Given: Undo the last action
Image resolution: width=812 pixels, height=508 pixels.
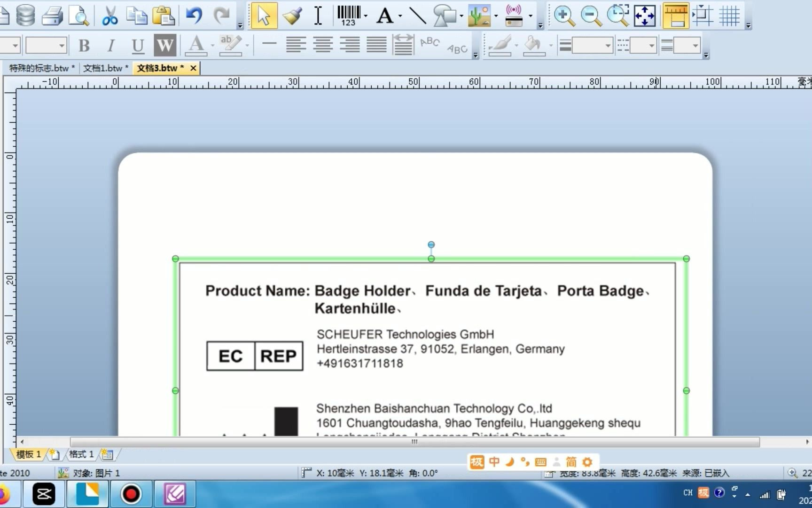Looking at the screenshot, I should pyautogui.click(x=194, y=16).
